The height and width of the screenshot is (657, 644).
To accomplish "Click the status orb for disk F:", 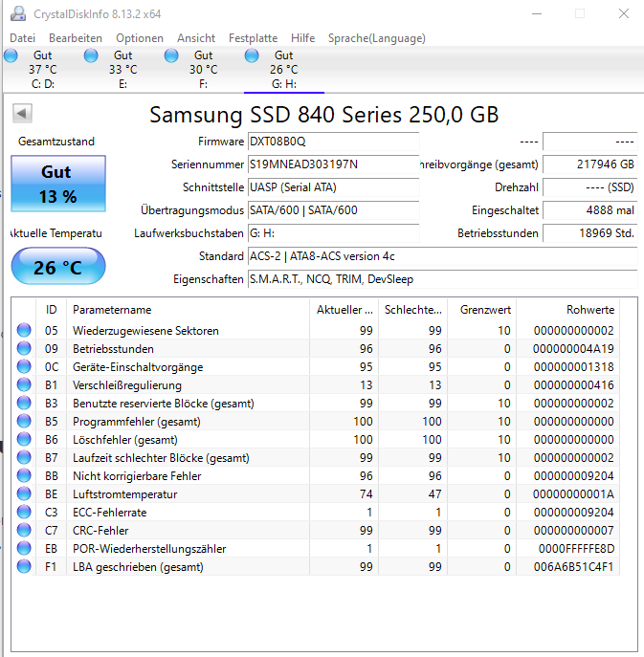I will 171,55.
